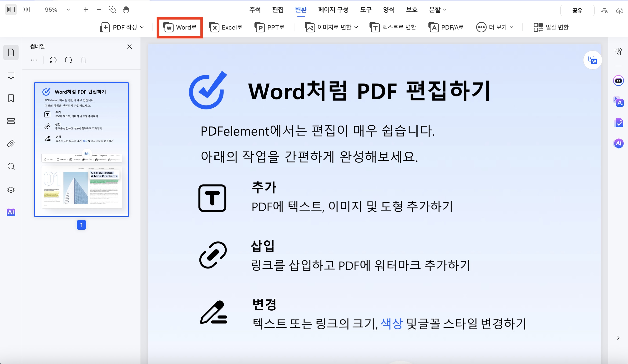Open the 페이지 구성 tab
The width and height of the screenshot is (628, 364).
click(x=333, y=10)
